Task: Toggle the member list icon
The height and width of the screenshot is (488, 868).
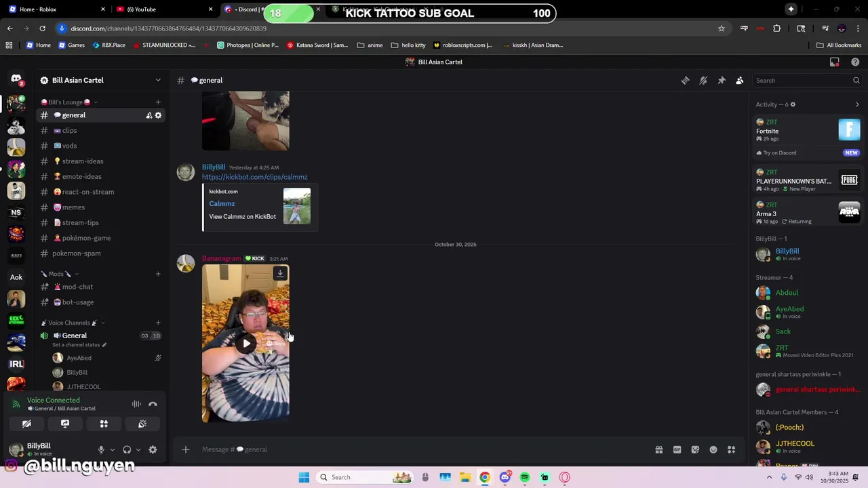Action: (740, 80)
